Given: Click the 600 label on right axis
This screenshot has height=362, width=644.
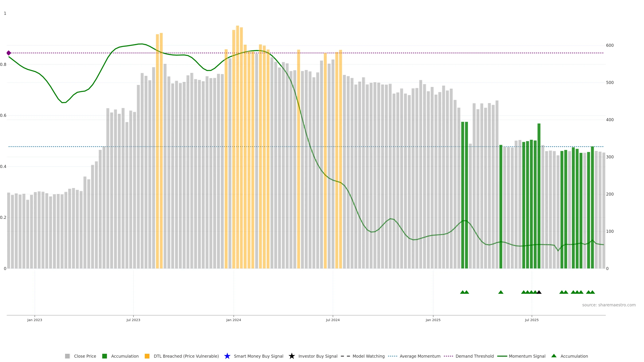Looking at the screenshot, I should click(x=610, y=45).
